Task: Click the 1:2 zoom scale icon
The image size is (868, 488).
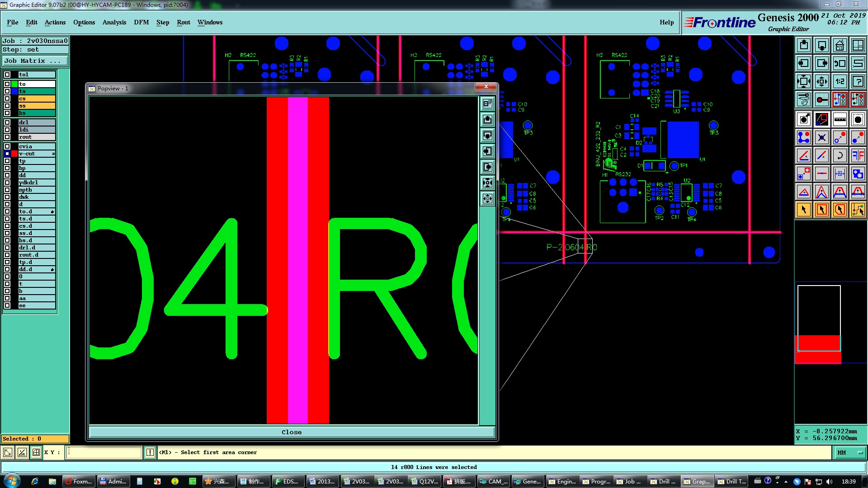Action: click(840, 81)
